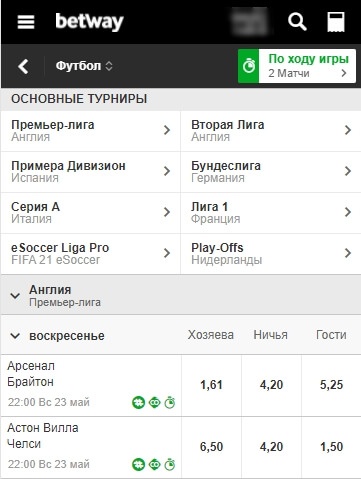The height and width of the screenshot is (479, 361).
Task: Open stats icon for Астон Вилла – Челси
Action: click(138, 464)
